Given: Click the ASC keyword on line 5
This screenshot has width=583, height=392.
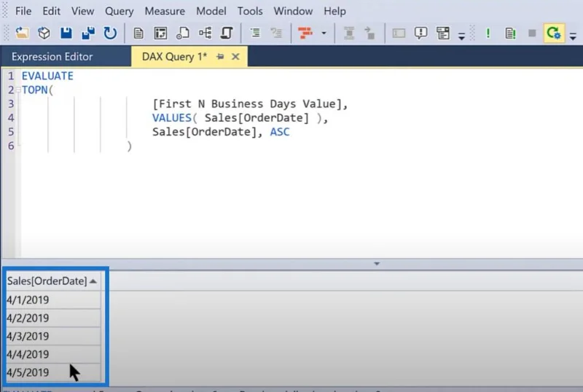Looking at the screenshot, I should click(280, 132).
